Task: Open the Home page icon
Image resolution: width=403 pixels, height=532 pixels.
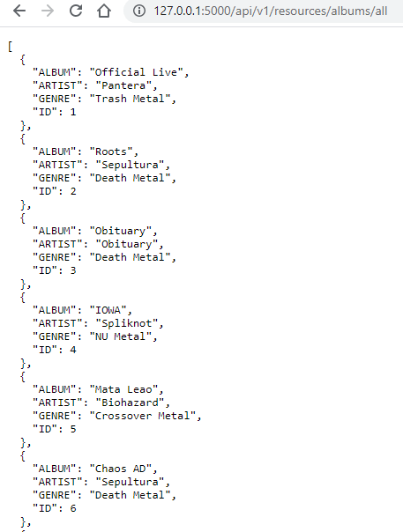Action: click(x=104, y=11)
